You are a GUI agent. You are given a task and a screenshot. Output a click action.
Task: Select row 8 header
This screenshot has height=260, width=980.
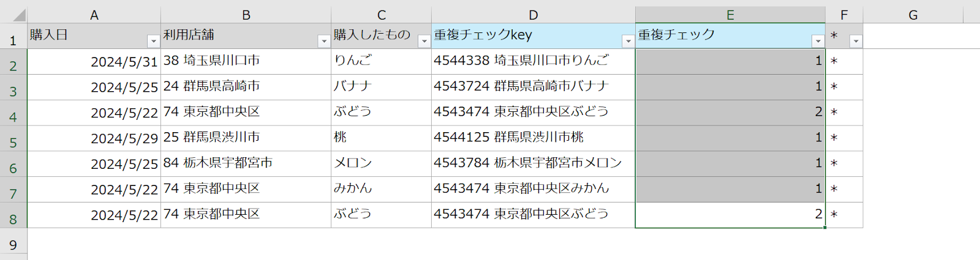[x=13, y=216]
